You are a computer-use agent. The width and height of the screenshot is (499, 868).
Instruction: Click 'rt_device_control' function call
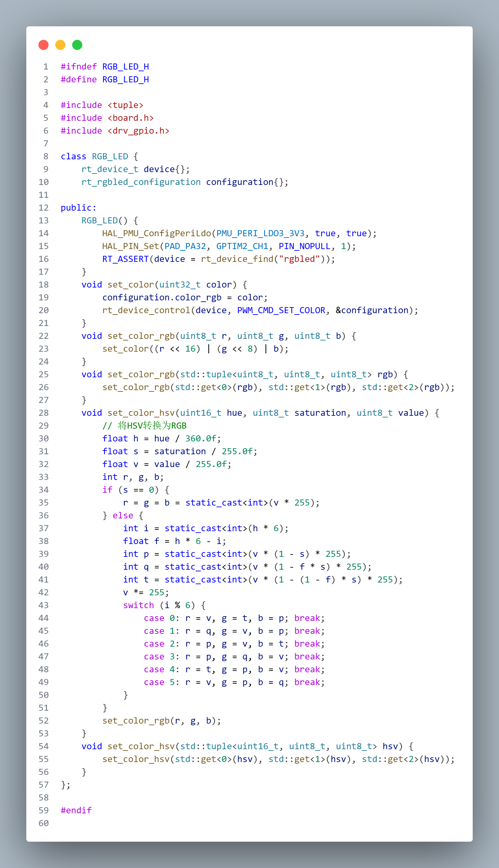(x=146, y=310)
